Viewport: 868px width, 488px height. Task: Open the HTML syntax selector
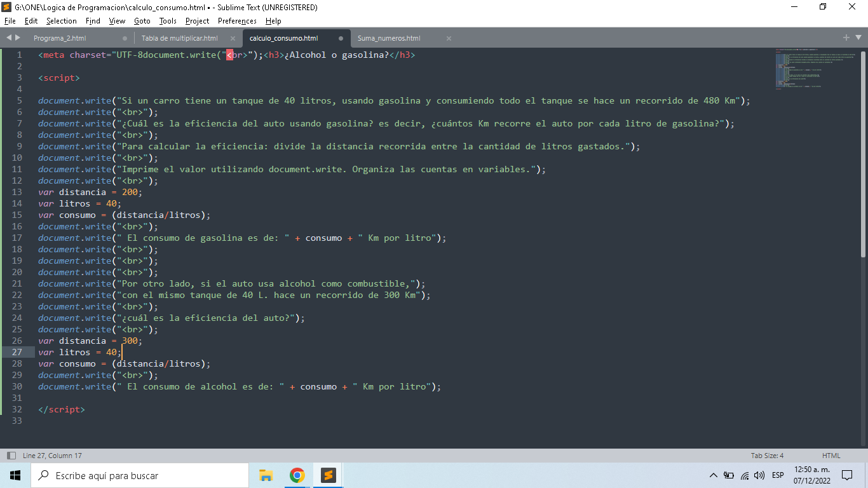tap(831, 456)
